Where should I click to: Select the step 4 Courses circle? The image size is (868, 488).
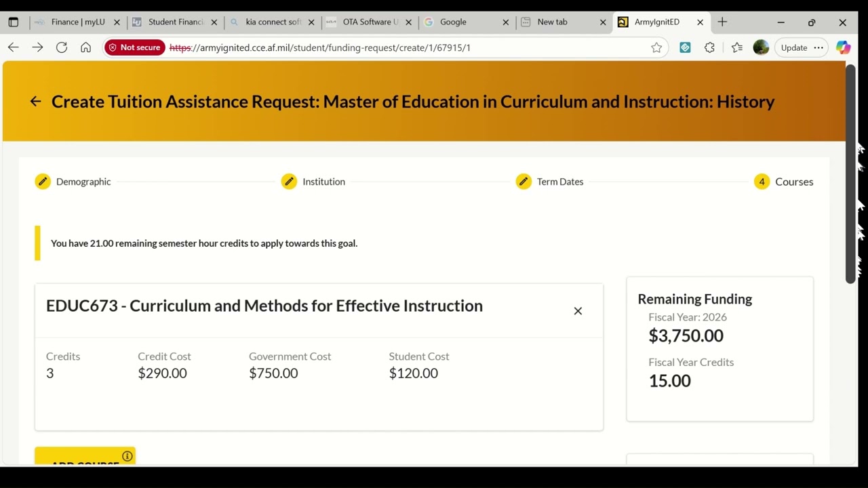[x=762, y=182]
